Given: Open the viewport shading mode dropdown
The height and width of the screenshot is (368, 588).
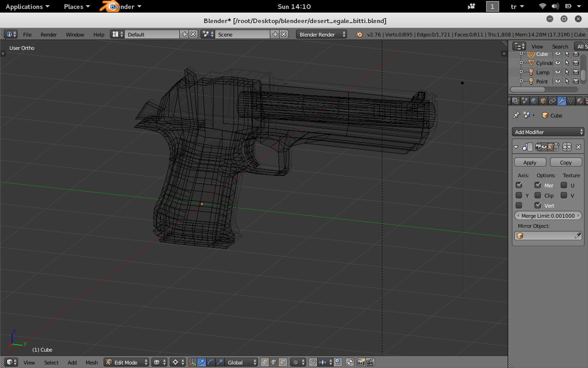Looking at the screenshot, I should (x=159, y=362).
